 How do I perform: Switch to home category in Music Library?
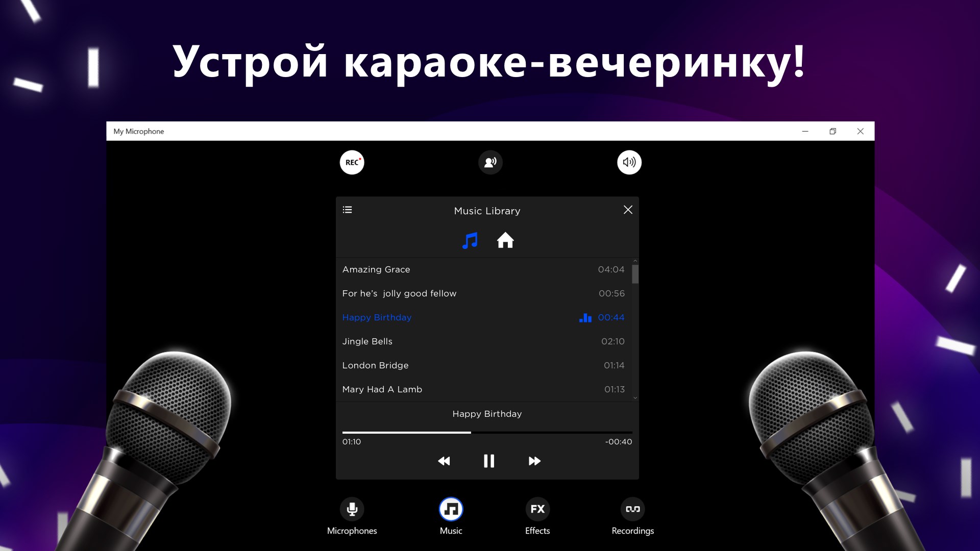(505, 240)
